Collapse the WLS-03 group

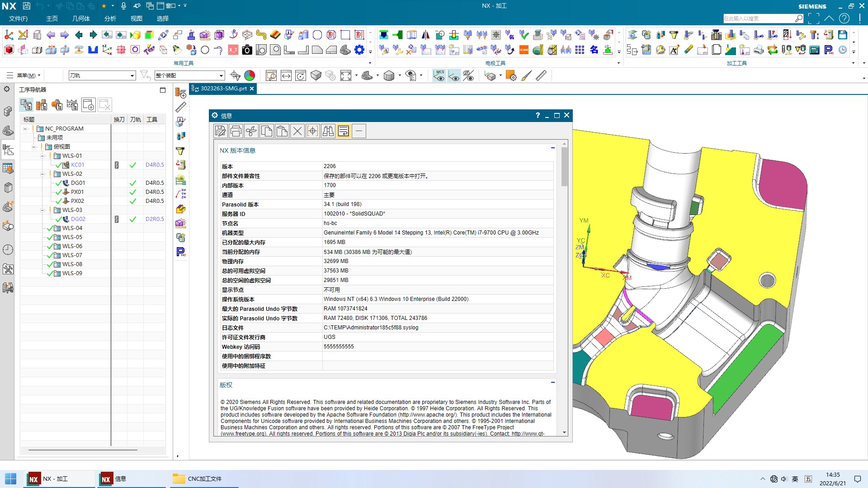42,210
